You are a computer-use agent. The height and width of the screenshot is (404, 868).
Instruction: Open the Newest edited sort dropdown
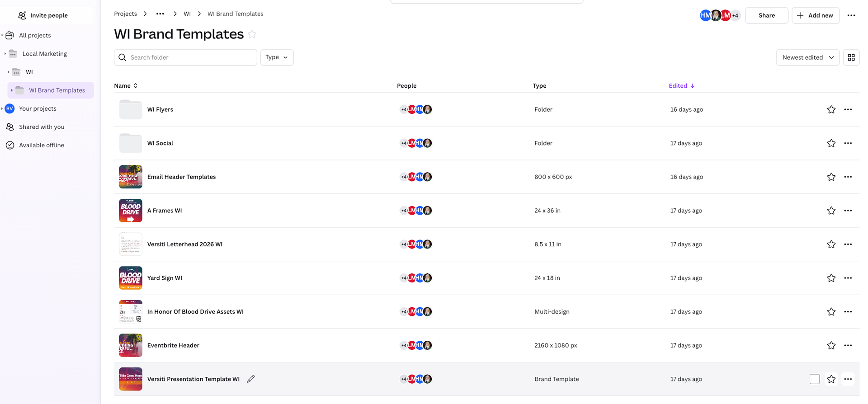807,57
